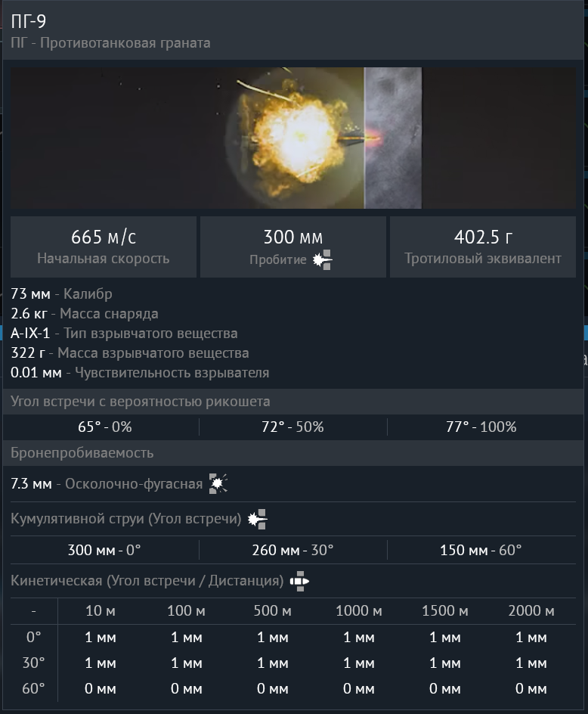
Task: Select the 2000 м distance column header
Action: point(531,611)
